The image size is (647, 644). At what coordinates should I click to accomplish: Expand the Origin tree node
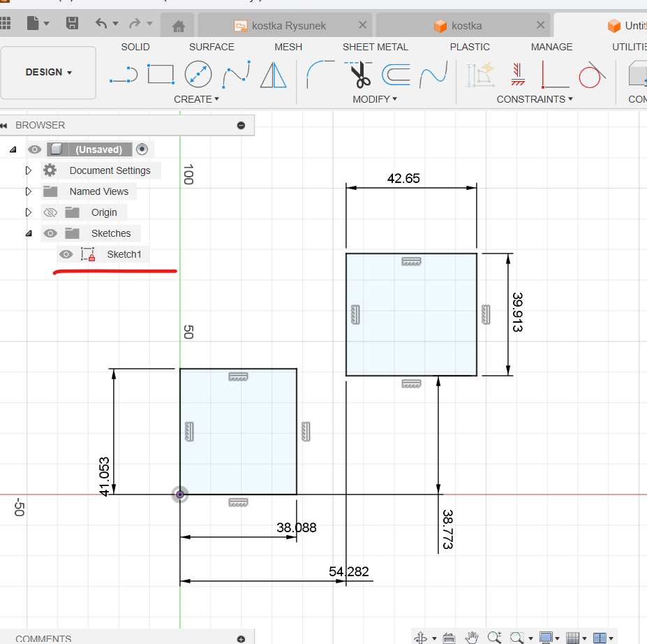point(28,212)
